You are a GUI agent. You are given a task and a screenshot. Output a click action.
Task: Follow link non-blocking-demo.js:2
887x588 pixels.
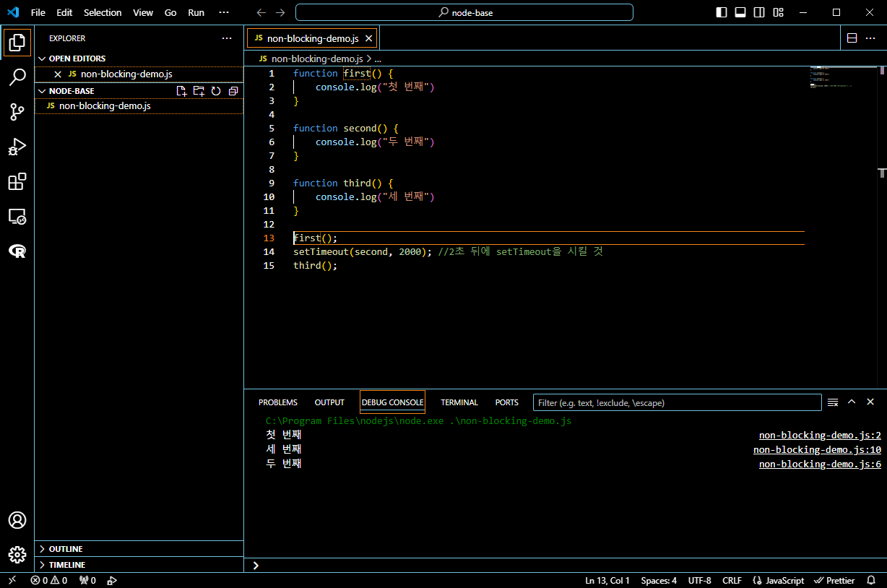coord(820,436)
